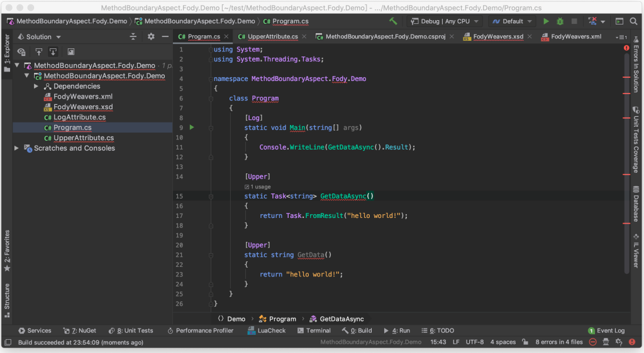
Task: Click '8 errors in 4 files' status
Action: pos(559,342)
